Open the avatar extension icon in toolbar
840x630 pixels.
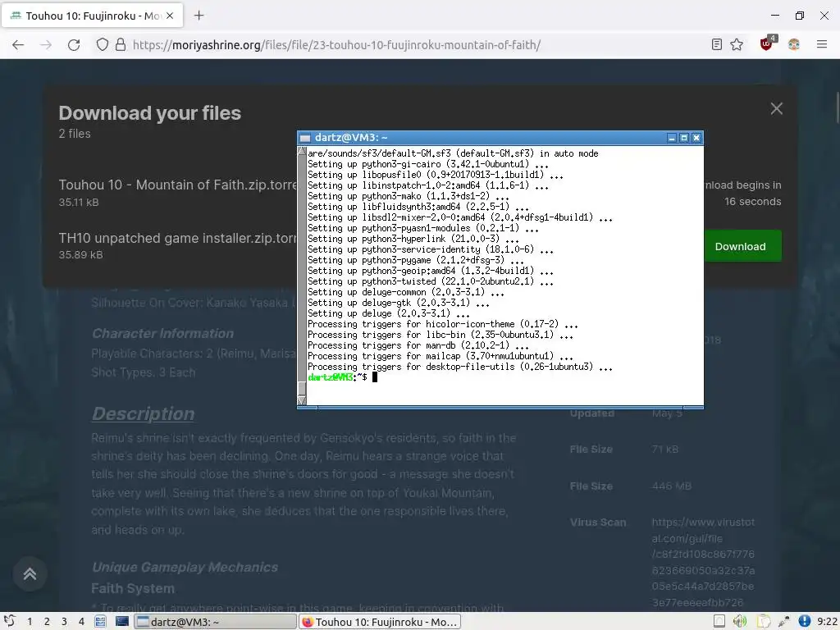[794, 44]
